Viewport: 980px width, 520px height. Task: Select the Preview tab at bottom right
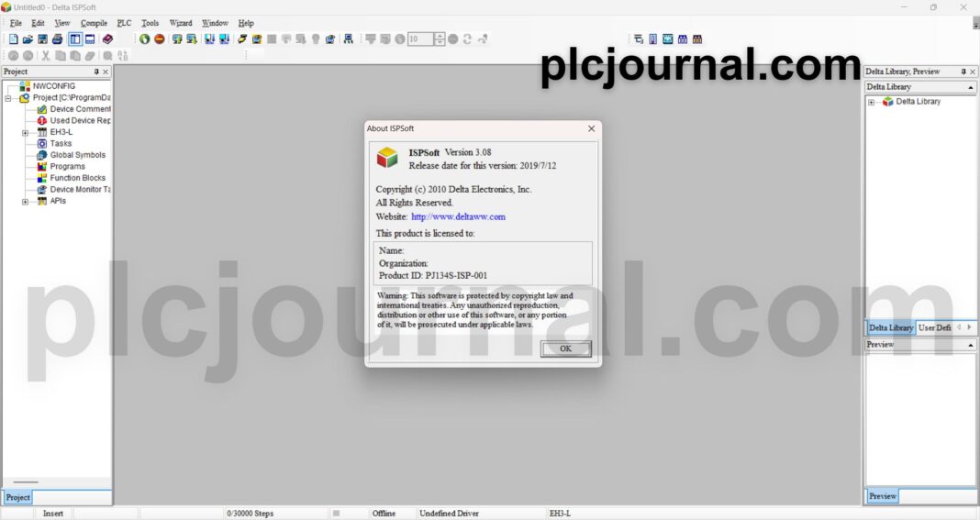[883, 496]
